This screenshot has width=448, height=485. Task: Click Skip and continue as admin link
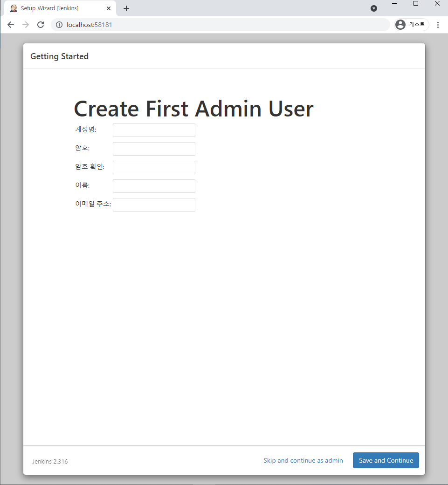pos(303,460)
